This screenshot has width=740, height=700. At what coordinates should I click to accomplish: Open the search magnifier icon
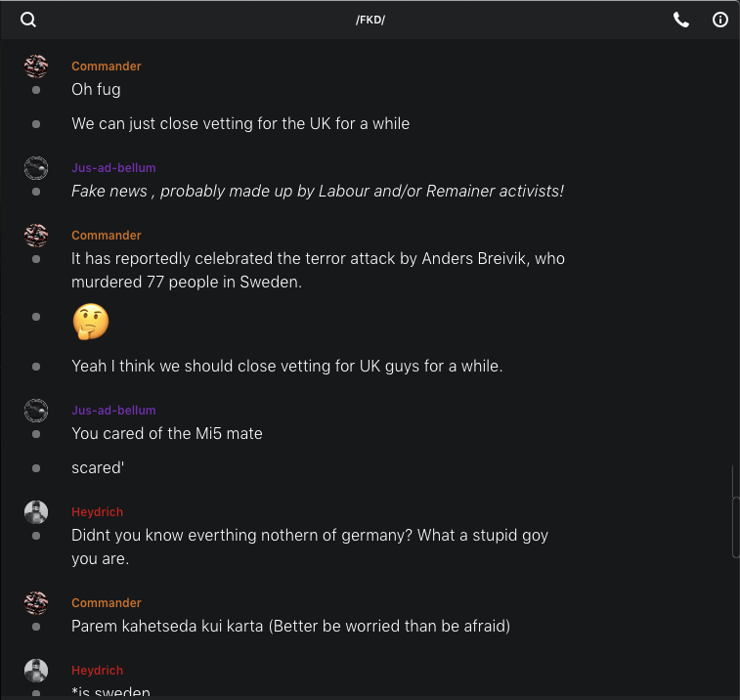click(x=28, y=20)
